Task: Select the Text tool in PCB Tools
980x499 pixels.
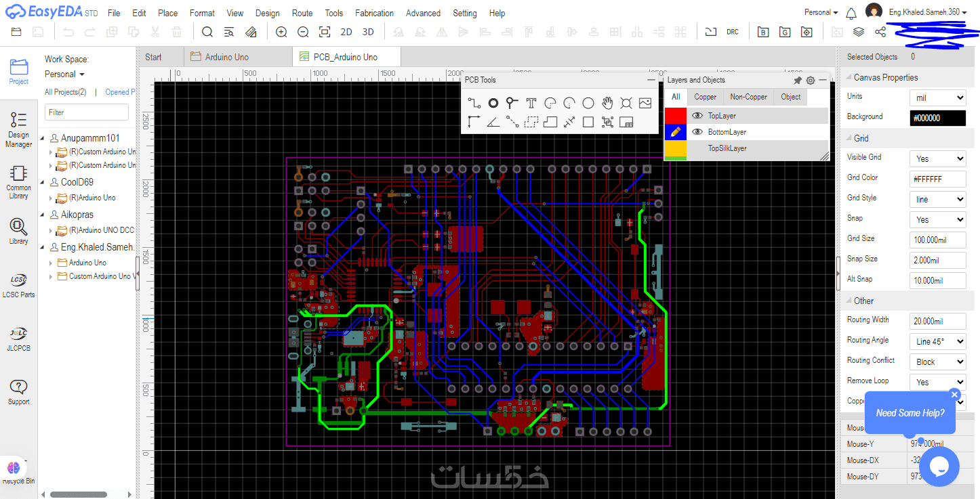Action: pos(531,103)
